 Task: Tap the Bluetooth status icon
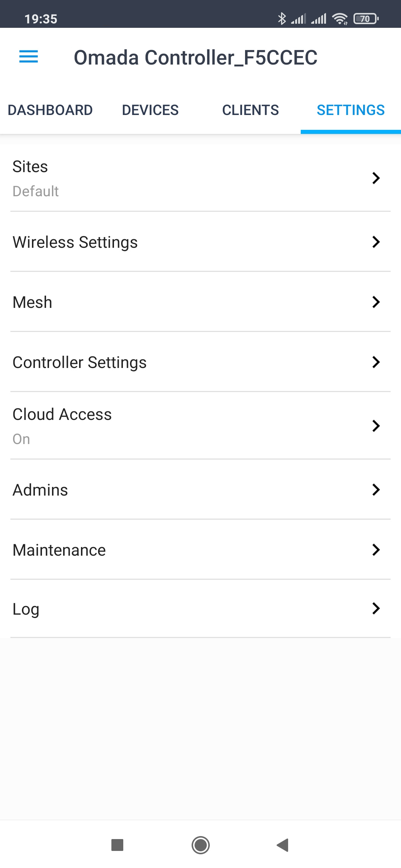282,19
